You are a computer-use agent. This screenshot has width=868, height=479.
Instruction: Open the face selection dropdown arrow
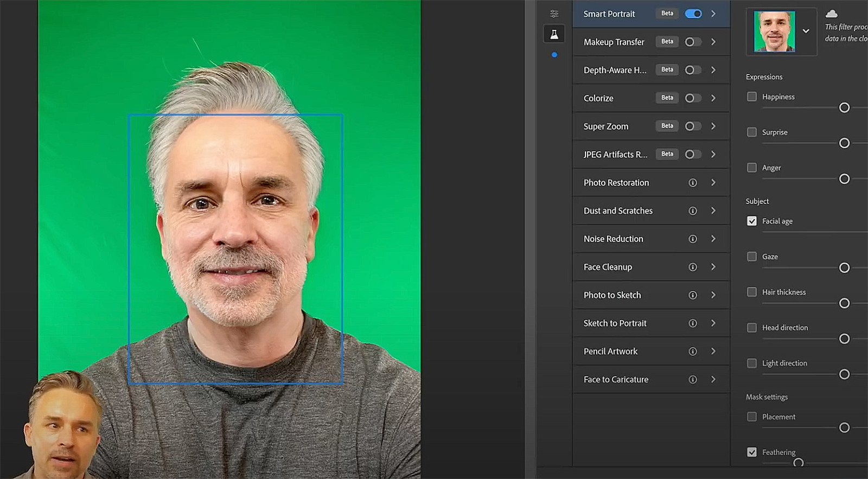click(x=806, y=31)
